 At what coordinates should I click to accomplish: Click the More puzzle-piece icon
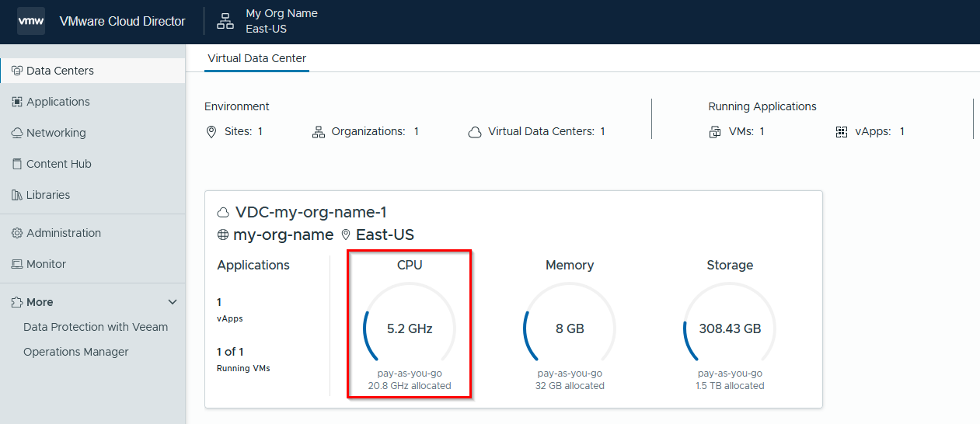point(17,302)
